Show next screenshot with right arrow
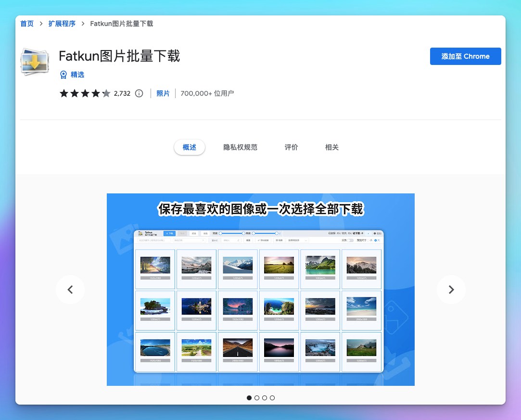 [x=451, y=290]
